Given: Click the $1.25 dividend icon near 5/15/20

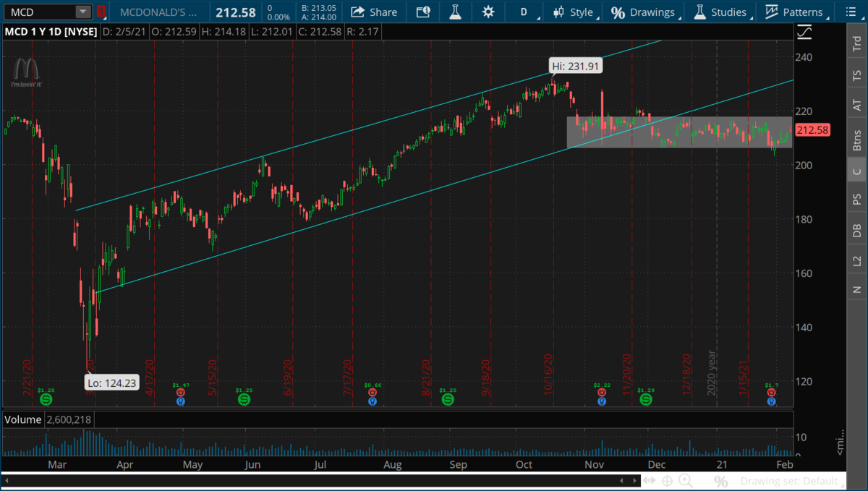Looking at the screenshot, I should coord(244,398).
